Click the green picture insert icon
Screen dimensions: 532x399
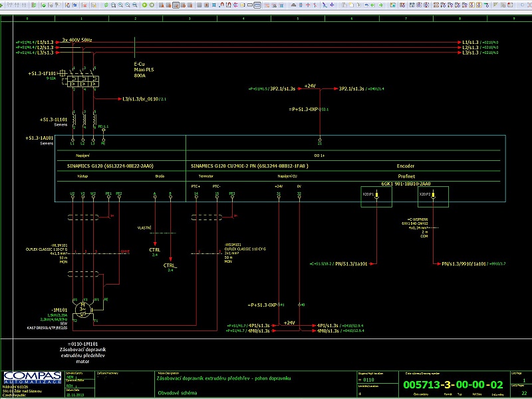coord(392,5)
